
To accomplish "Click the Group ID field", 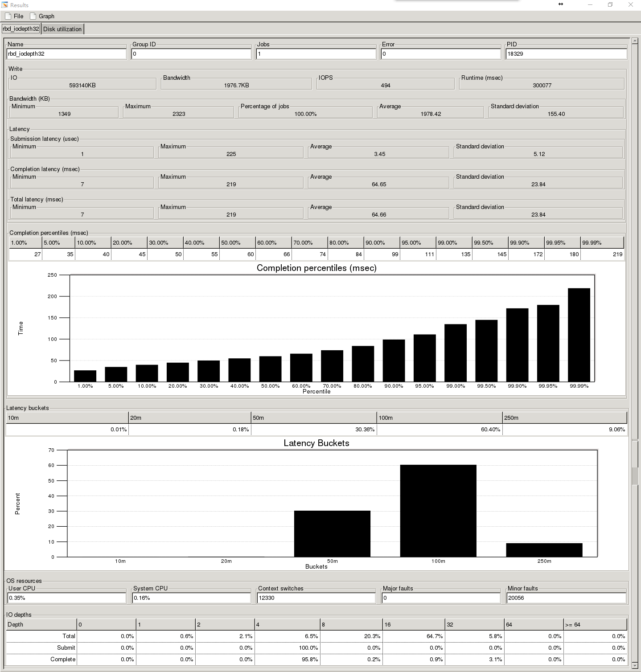I will (191, 53).
